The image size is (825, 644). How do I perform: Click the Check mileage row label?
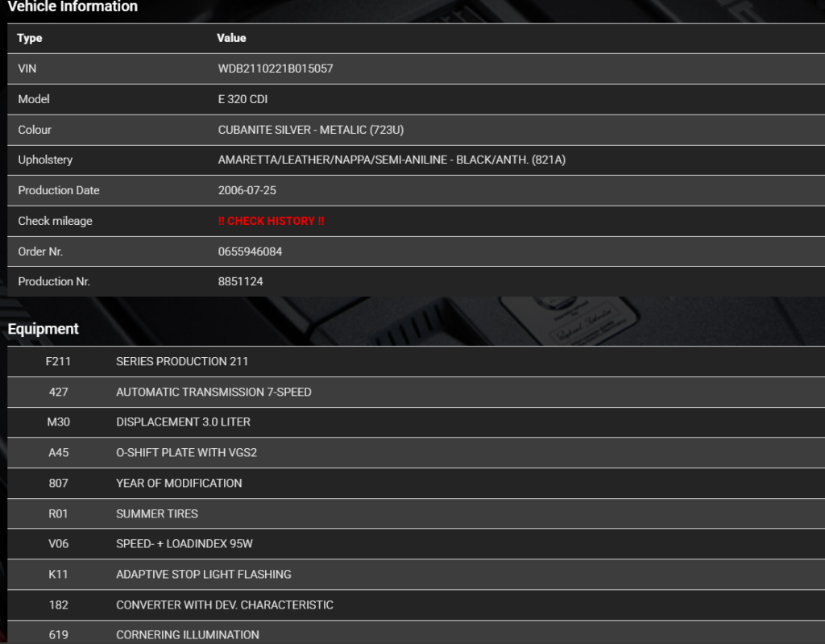coord(55,221)
